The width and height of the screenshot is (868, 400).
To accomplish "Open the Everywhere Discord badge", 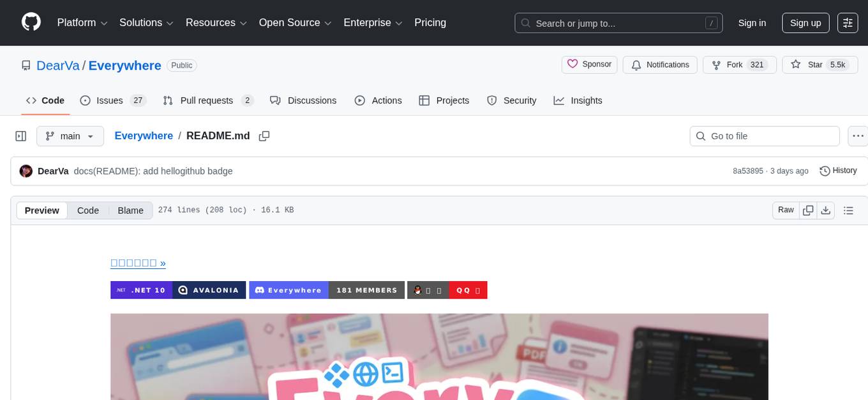I will pos(288,290).
